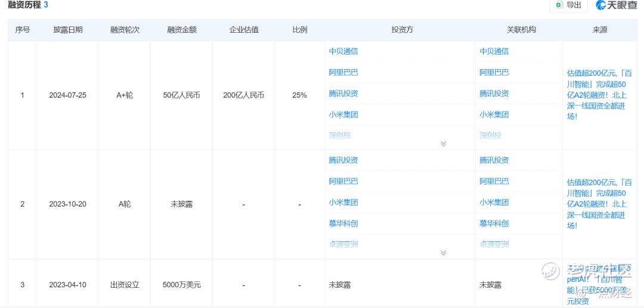
Task: Select the ratio cell 25%
Action: coord(299,95)
